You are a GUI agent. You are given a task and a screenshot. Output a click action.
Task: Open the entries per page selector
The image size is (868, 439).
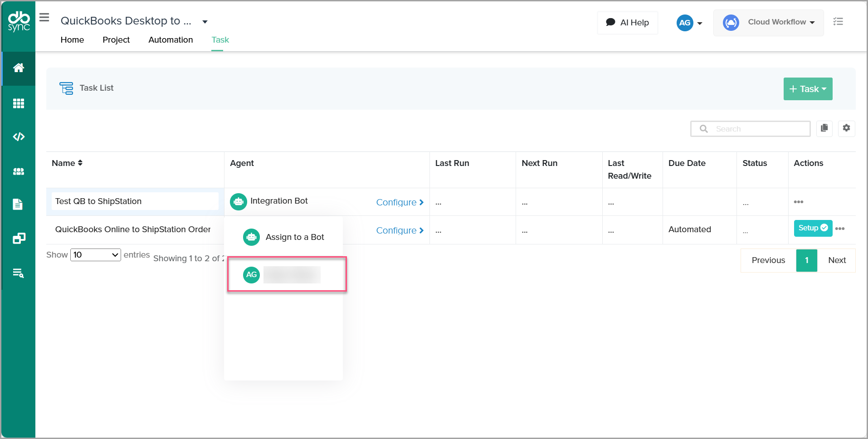[96, 255]
